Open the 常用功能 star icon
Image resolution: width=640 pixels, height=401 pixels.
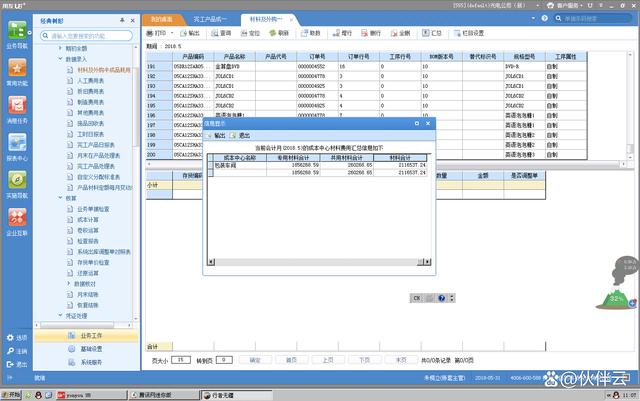[x=17, y=70]
